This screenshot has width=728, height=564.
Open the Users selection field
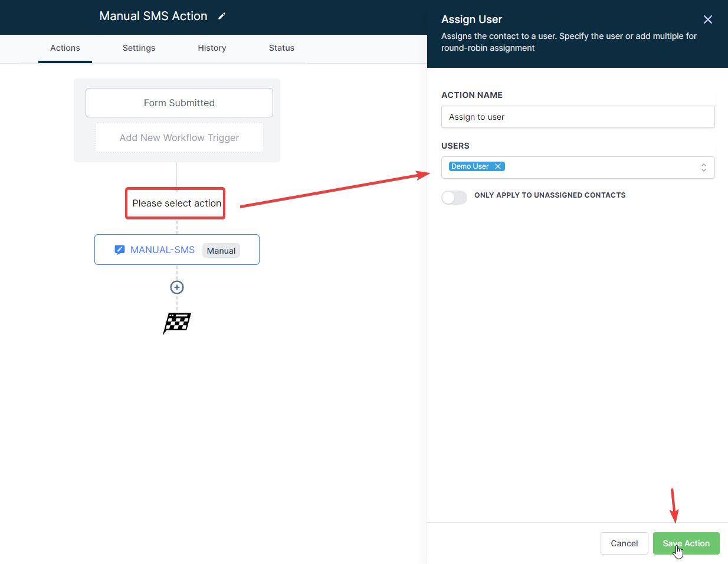(x=596, y=168)
